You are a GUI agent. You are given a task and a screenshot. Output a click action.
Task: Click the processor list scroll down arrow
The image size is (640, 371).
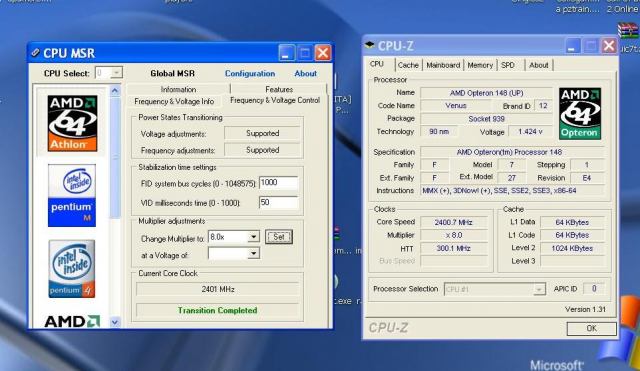click(115, 322)
